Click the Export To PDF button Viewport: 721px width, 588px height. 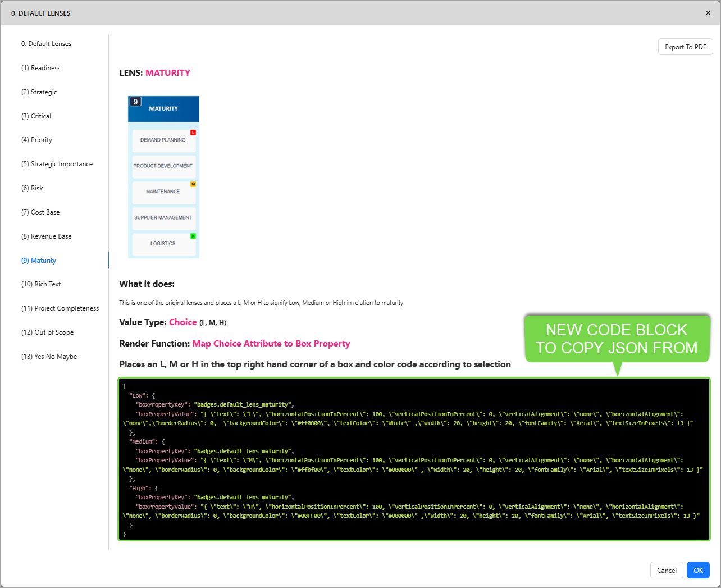pos(685,47)
